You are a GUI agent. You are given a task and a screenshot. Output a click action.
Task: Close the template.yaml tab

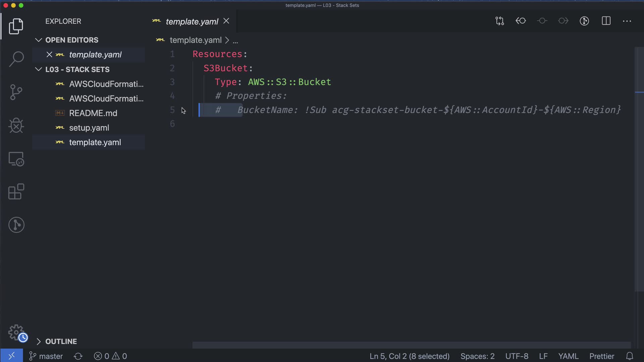(226, 21)
